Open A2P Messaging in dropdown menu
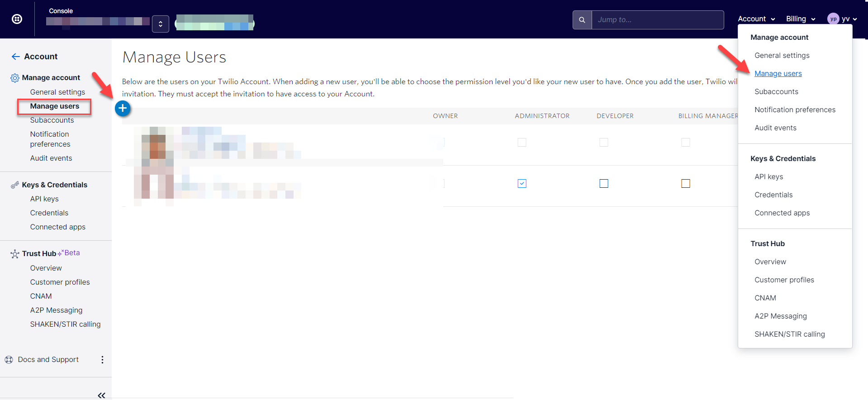The height and width of the screenshot is (400, 868). 781,316
